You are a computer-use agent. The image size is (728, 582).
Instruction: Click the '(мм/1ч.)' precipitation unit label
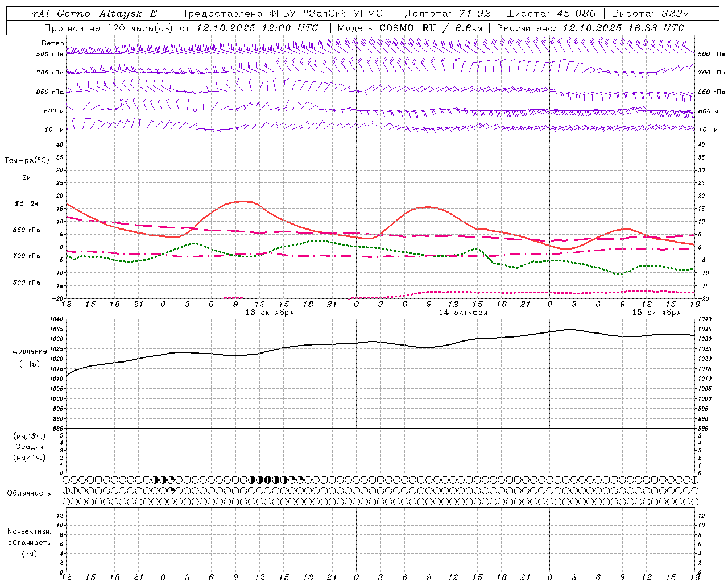(x=30, y=458)
